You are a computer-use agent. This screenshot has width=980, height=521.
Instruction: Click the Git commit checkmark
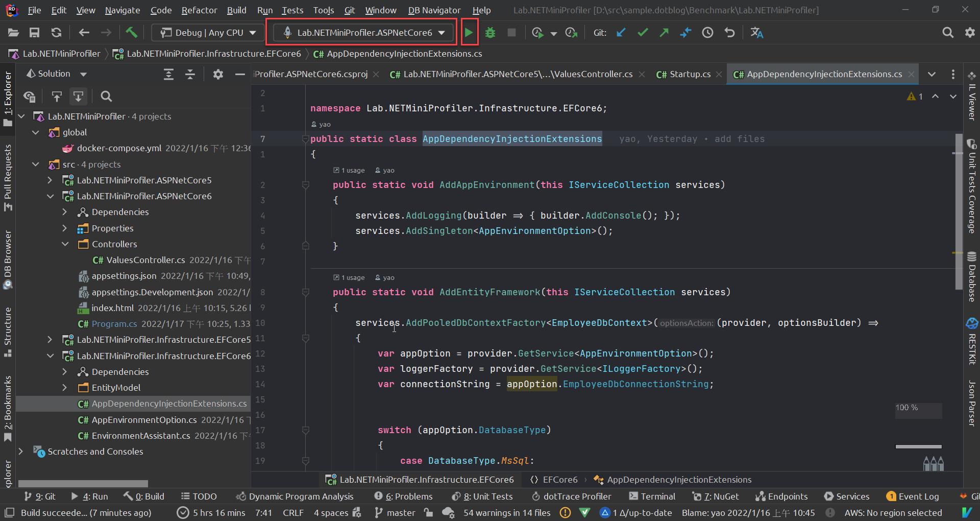pos(643,33)
